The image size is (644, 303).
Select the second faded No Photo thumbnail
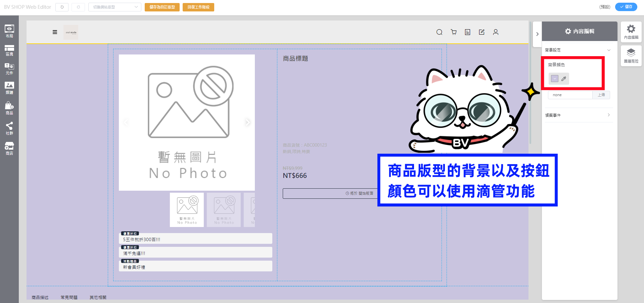coord(224,210)
